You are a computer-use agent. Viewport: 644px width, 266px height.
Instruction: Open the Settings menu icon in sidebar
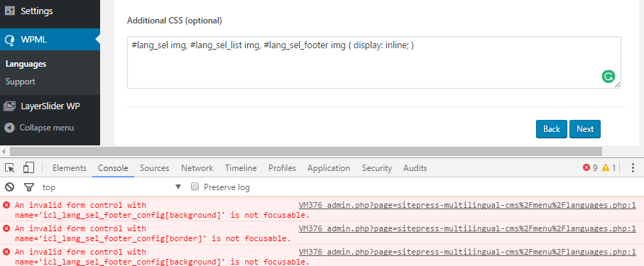(9, 11)
